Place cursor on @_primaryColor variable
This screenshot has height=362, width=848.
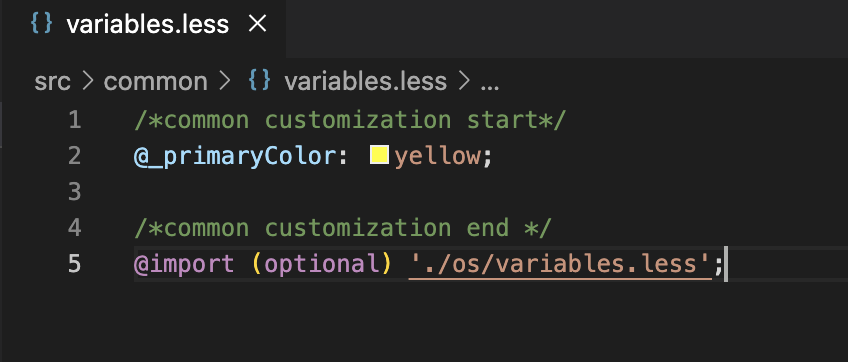click(x=235, y=156)
